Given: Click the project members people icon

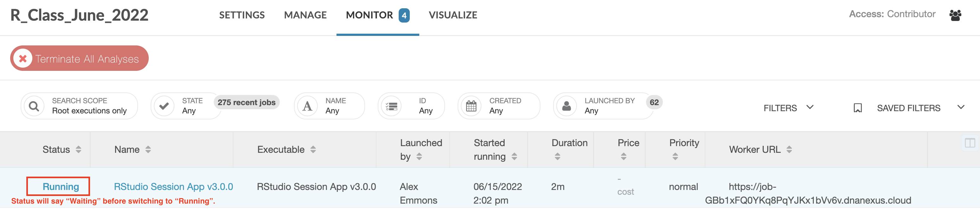Looking at the screenshot, I should [955, 15].
